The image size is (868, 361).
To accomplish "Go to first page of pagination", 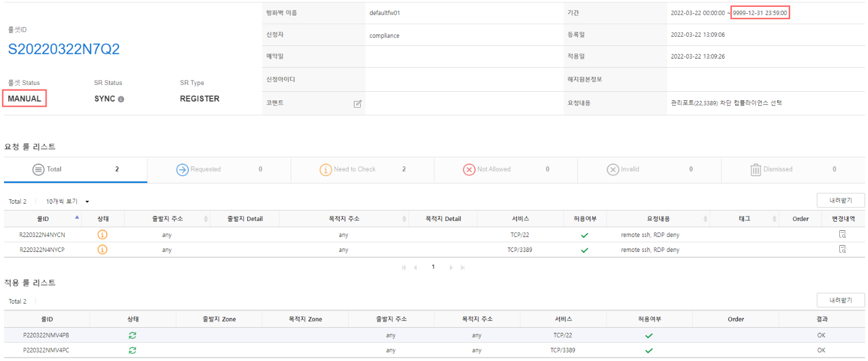I will click(x=404, y=267).
